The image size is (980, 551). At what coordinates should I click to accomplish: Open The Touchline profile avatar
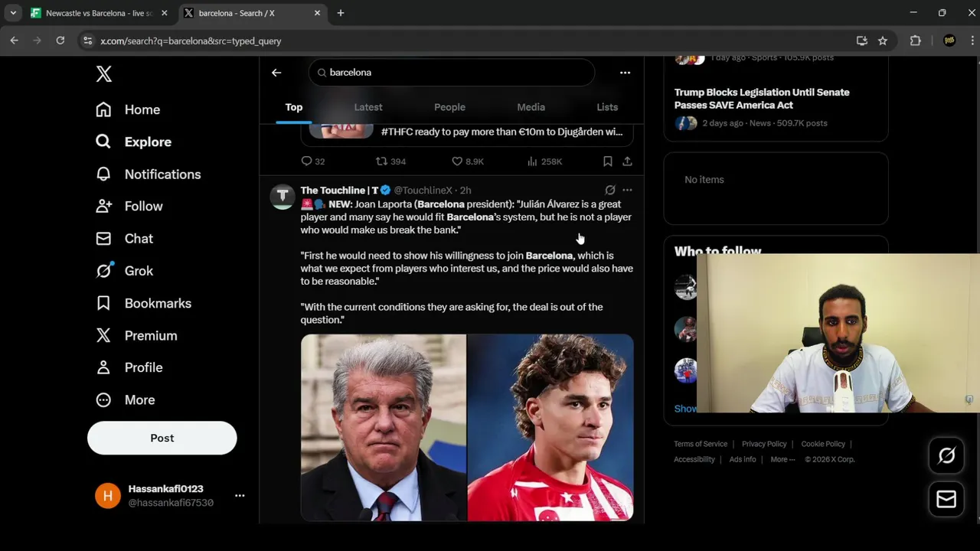[x=283, y=197]
